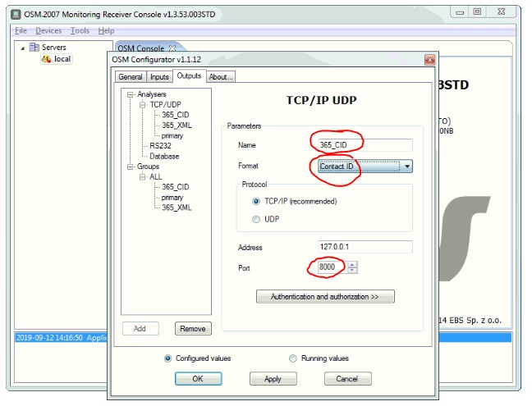Close the OSM Console tab via its X icon
532x406 pixels.
(x=172, y=48)
